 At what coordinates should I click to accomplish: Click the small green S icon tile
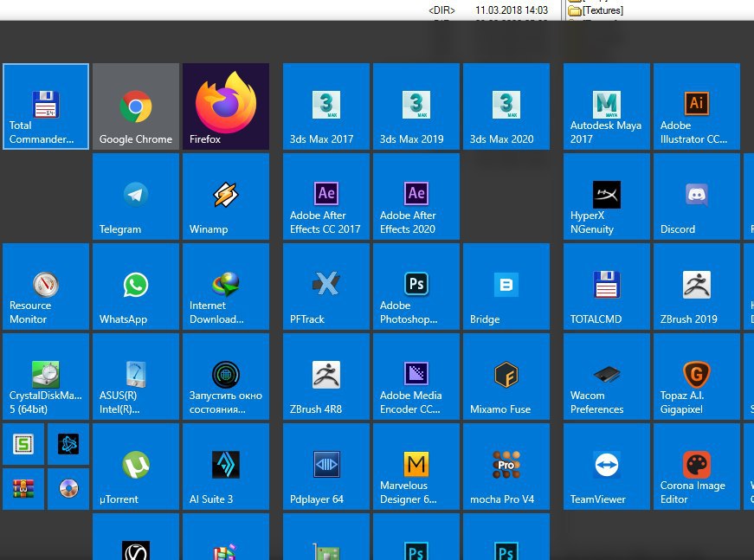coord(23,444)
